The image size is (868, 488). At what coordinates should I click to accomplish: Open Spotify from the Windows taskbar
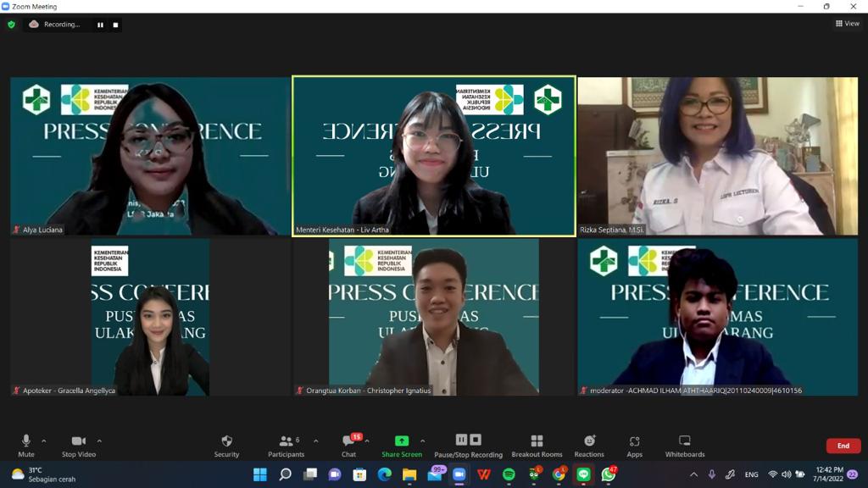[x=509, y=474]
